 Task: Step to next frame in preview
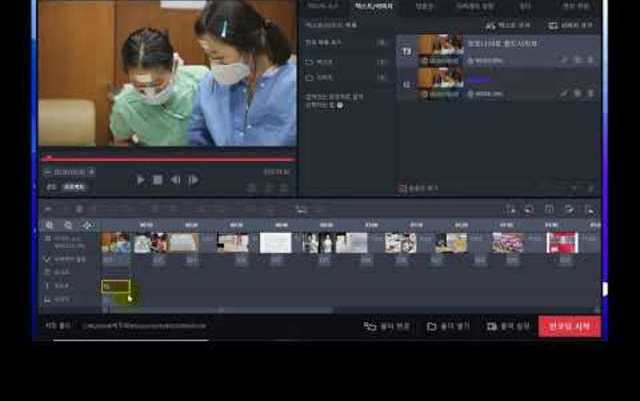193,180
